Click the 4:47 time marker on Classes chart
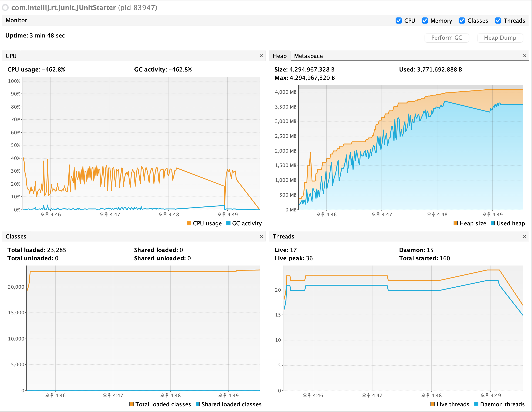 click(x=113, y=395)
